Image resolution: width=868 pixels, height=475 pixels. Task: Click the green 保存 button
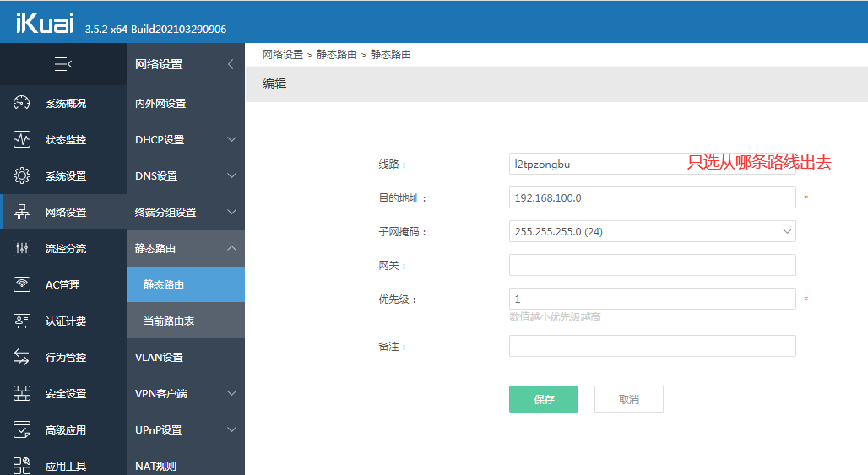(x=544, y=399)
